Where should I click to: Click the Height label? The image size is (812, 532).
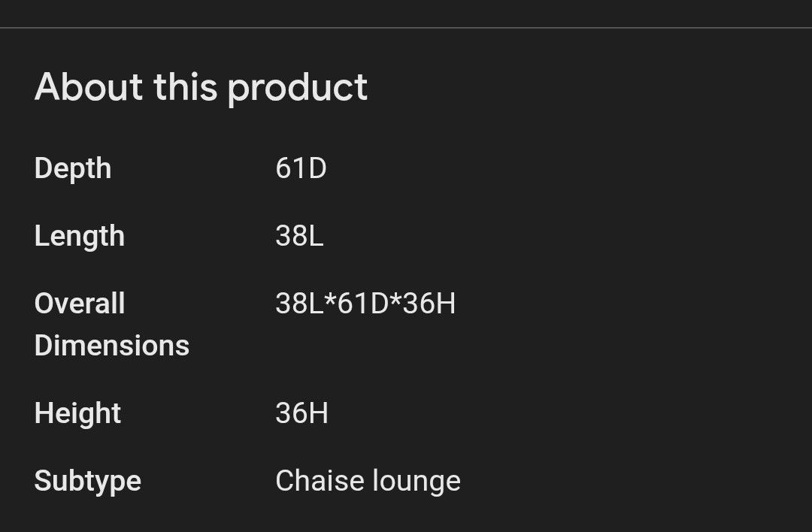click(x=77, y=413)
